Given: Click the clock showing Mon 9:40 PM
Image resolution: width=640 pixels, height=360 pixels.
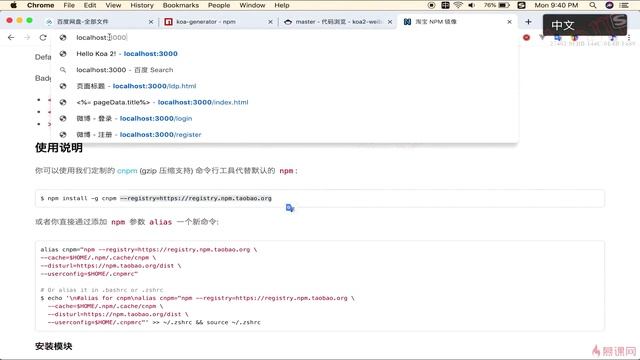Looking at the screenshot, I should click(x=556, y=5).
